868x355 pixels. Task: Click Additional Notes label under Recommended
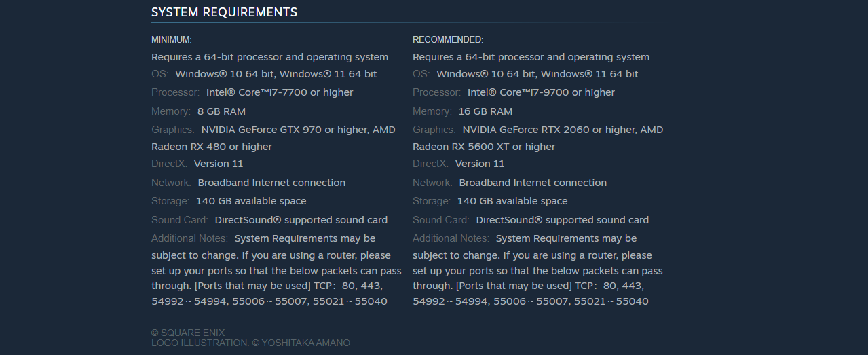[451, 238]
